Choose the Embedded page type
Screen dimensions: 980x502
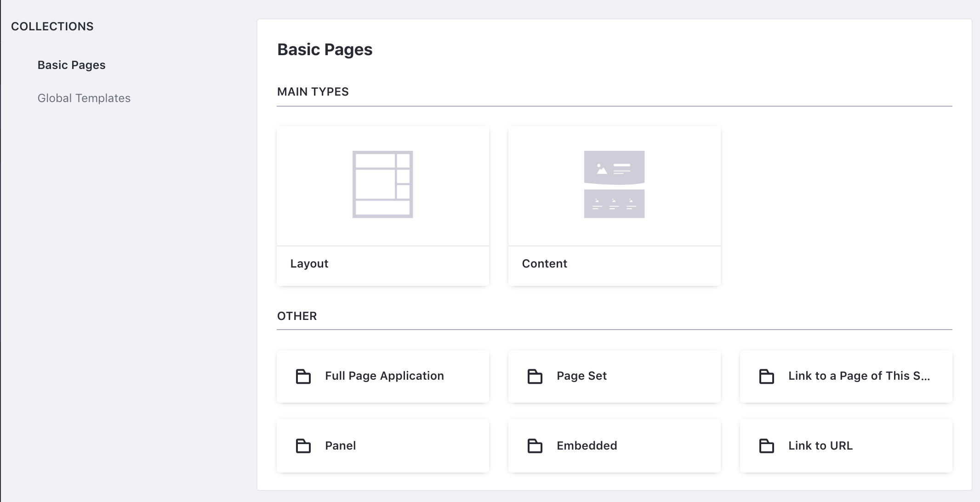615,446
